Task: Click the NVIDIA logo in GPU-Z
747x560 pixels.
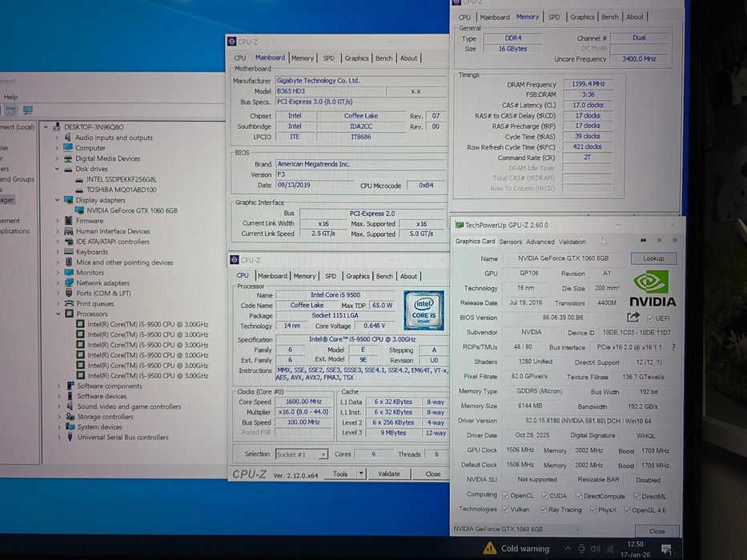Action: (x=653, y=289)
